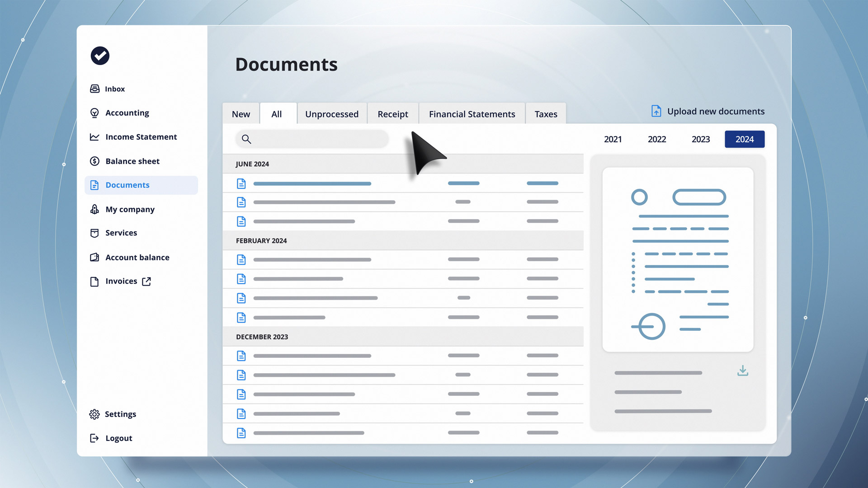Open the Income Statement chart icon

point(94,137)
